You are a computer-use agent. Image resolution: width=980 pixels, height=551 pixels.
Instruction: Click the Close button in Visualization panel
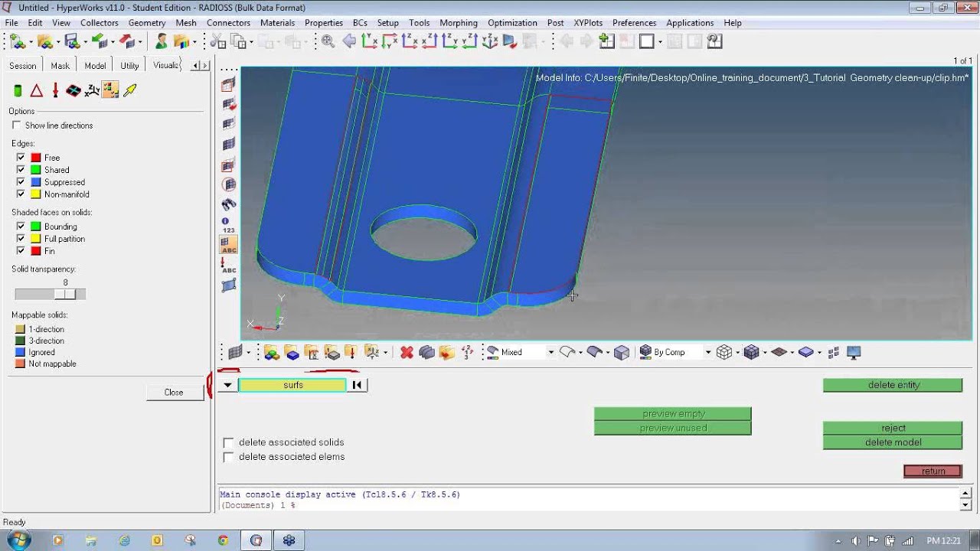click(174, 392)
